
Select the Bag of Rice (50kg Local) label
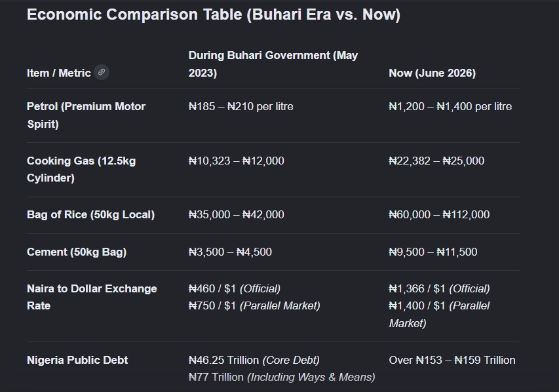pos(90,214)
